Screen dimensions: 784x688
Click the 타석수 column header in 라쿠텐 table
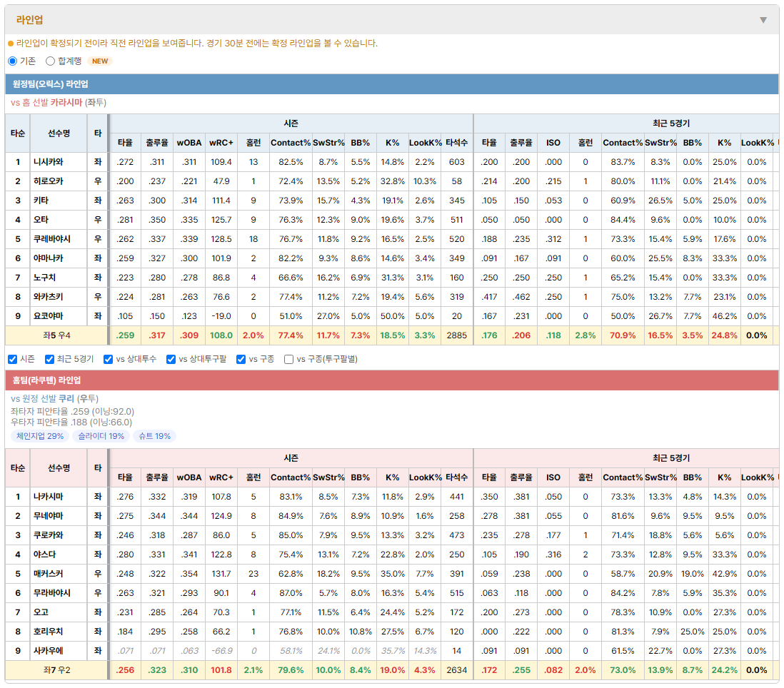[x=456, y=477]
